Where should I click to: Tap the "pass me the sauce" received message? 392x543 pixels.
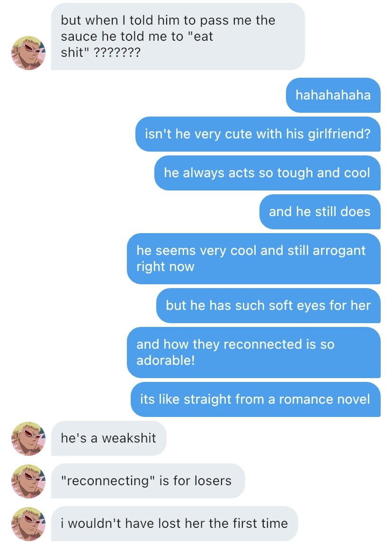coord(178,36)
